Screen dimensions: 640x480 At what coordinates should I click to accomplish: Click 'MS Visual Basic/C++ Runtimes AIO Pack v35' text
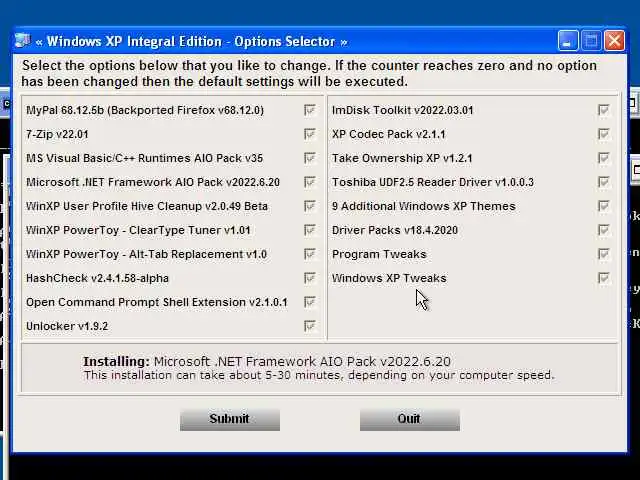(x=144, y=158)
